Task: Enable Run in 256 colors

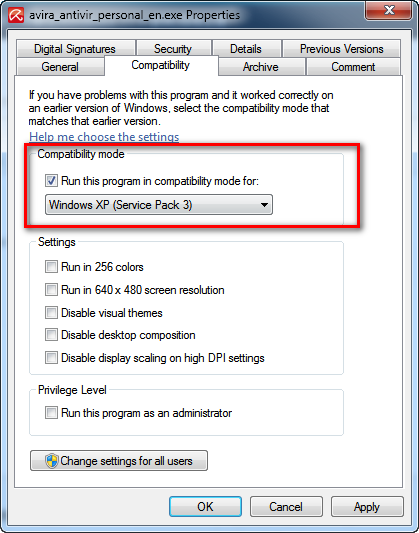Action: pos(51,267)
